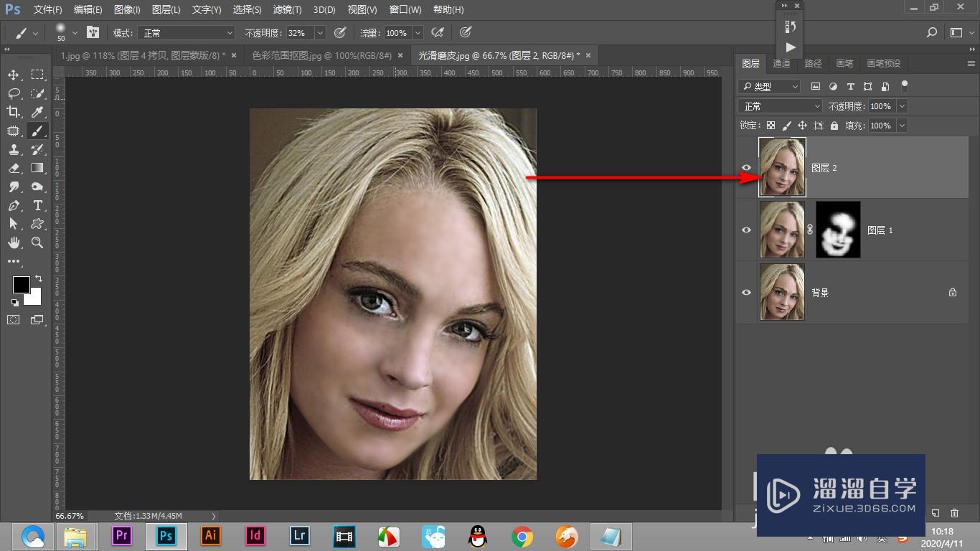Select the Lasso tool
The width and height of the screenshot is (980, 551).
click(14, 93)
